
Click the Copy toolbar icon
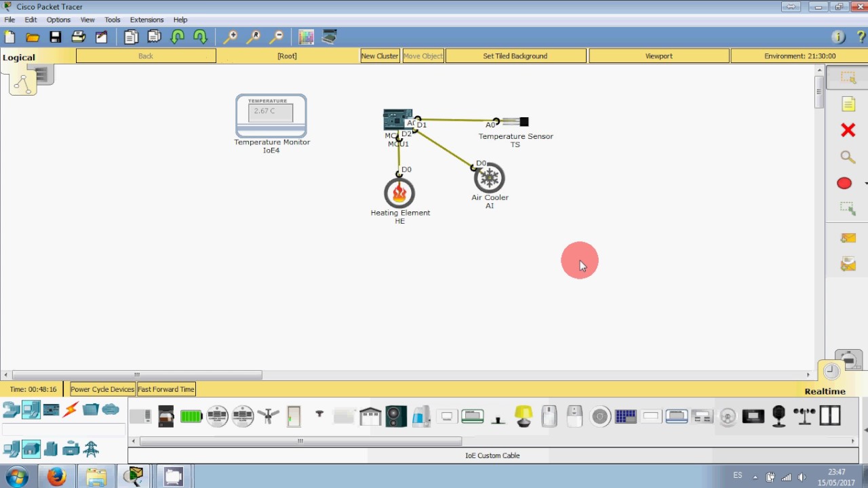coord(131,37)
